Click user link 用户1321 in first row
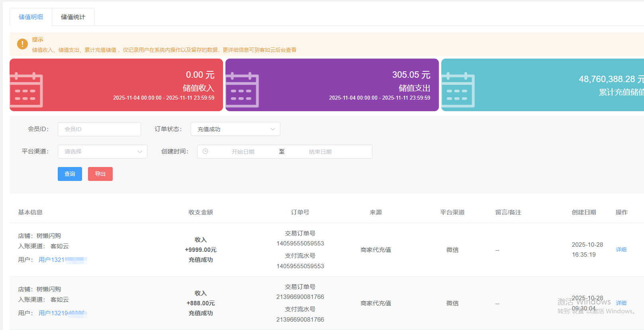 coord(52,260)
